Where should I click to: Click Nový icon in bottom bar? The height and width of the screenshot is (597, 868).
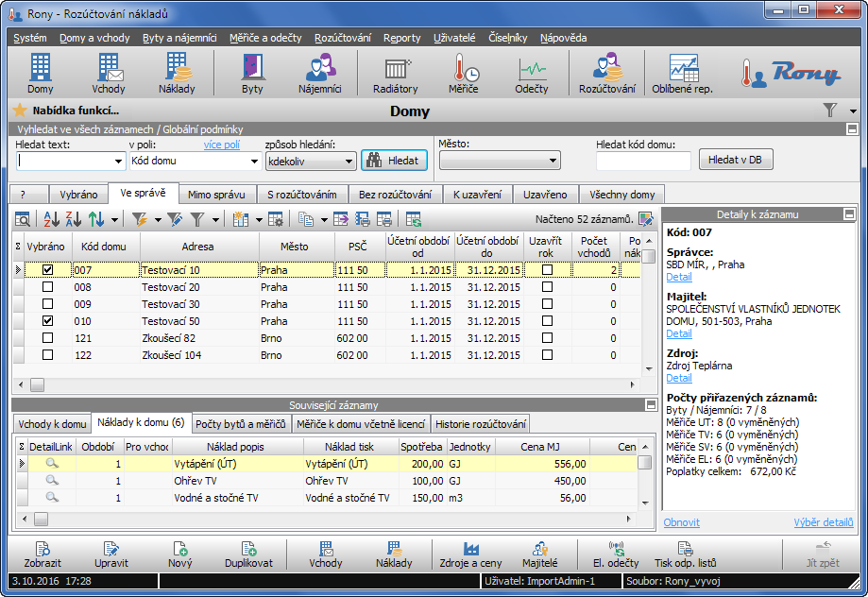(179, 554)
